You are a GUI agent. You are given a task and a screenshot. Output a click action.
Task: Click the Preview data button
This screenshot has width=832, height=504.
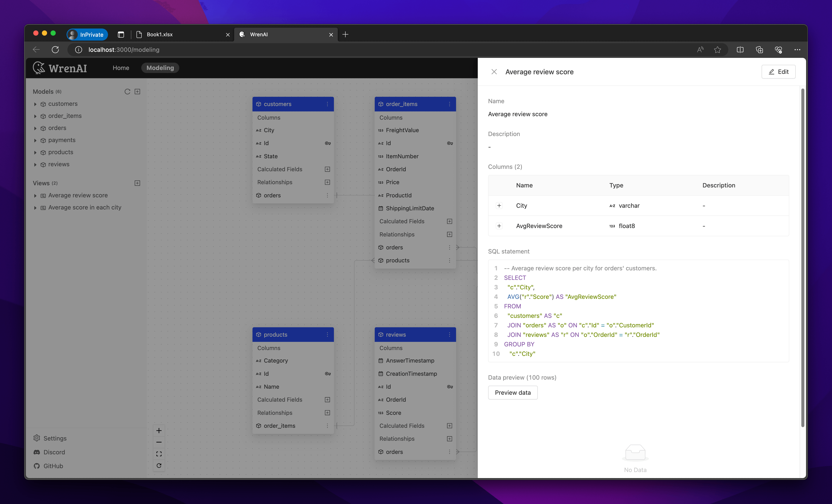coord(512,392)
